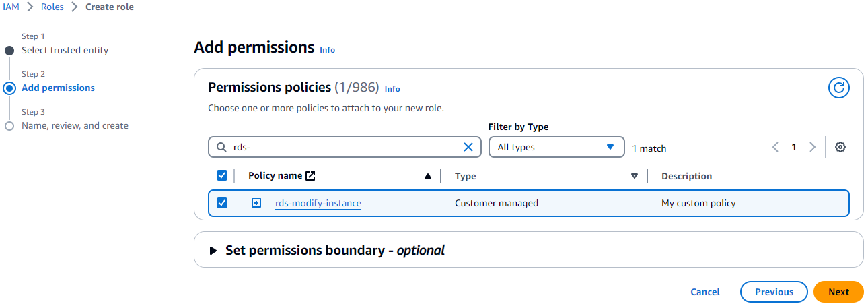
Task: Navigate to Roles breadcrumb
Action: click(x=52, y=7)
